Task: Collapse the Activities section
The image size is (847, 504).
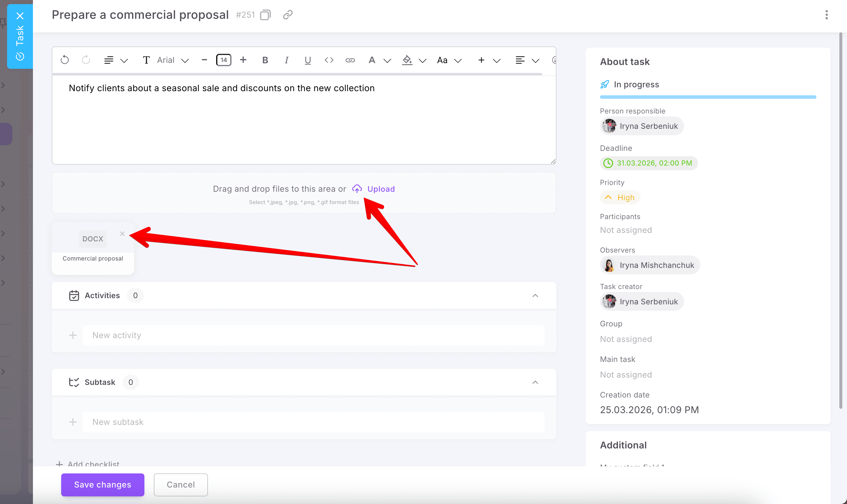Action: [535, 296]
